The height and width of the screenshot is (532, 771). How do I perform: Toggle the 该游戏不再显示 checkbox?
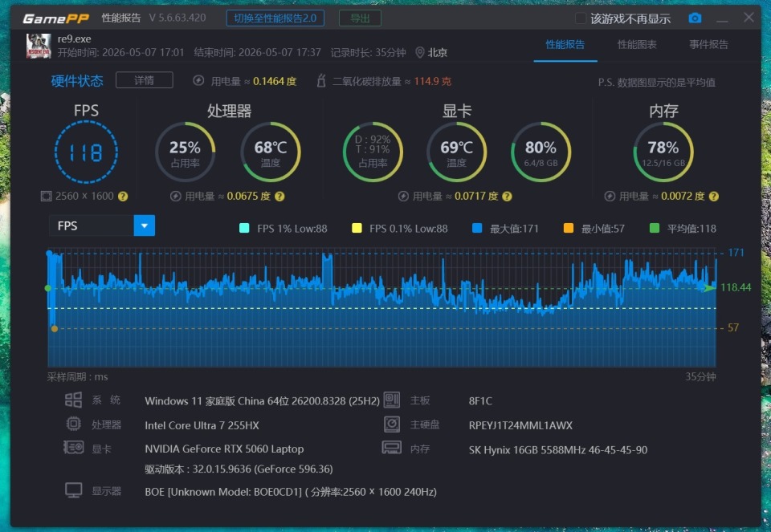[580, 18]
